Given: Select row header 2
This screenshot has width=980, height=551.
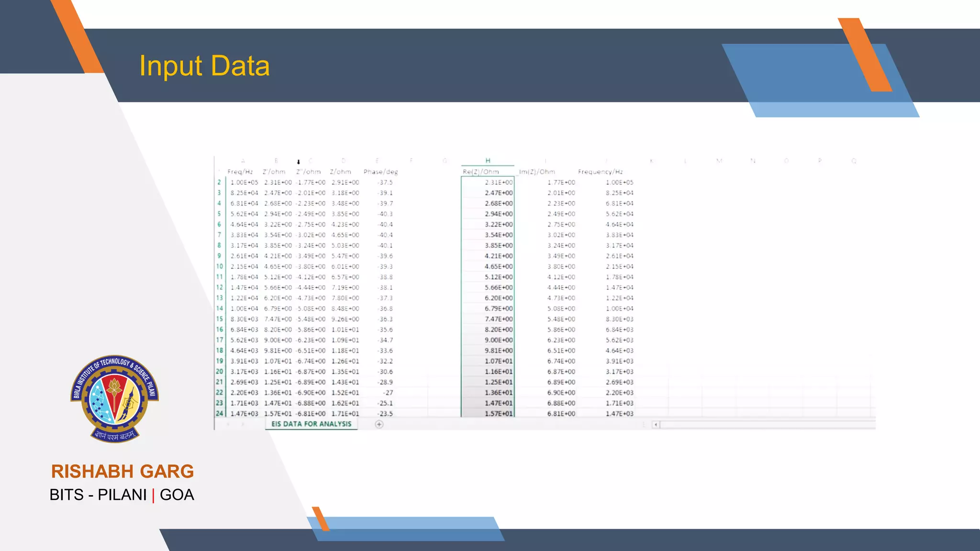Looking at the screenshot, I should [x=219, y=182].
